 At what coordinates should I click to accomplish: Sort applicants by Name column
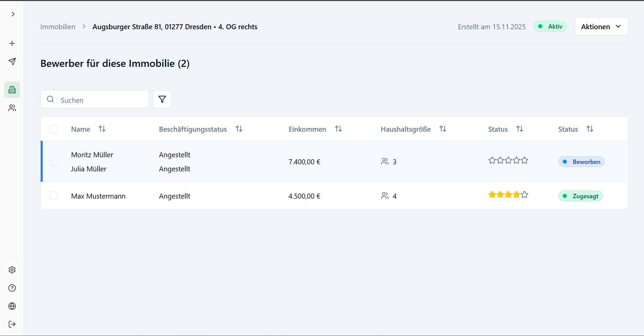102,129
